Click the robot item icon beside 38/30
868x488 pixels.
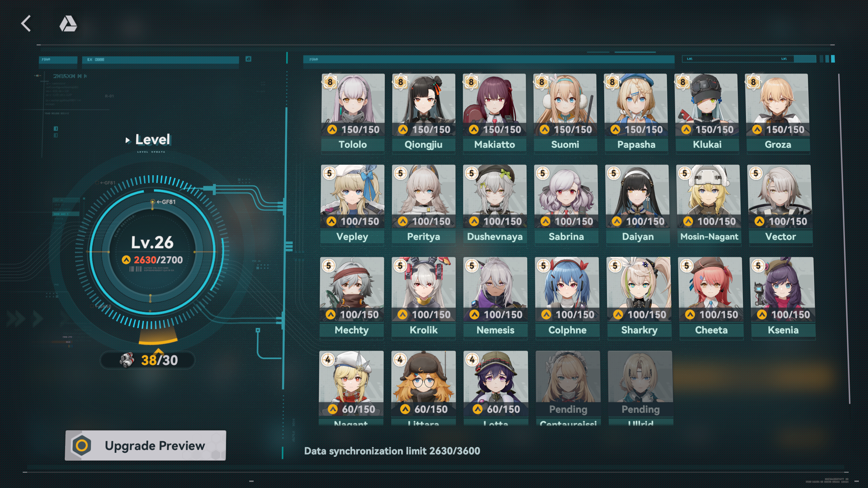(127, 360)
